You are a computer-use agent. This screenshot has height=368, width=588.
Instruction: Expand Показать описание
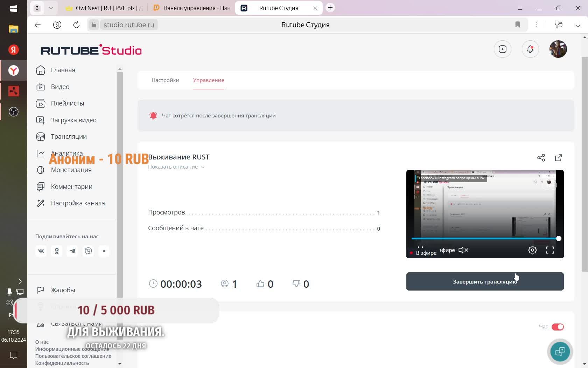(176, 167)
